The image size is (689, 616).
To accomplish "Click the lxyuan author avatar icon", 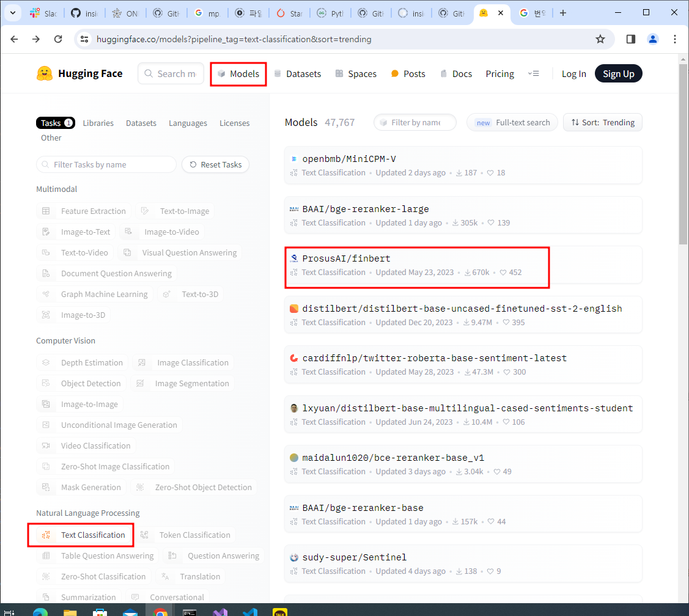I will coord(294,408).
